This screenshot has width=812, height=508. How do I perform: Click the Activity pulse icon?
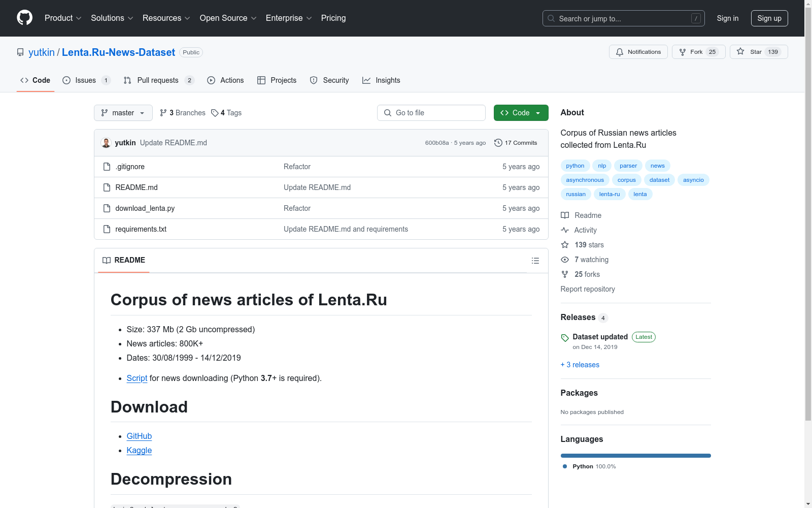565,230
